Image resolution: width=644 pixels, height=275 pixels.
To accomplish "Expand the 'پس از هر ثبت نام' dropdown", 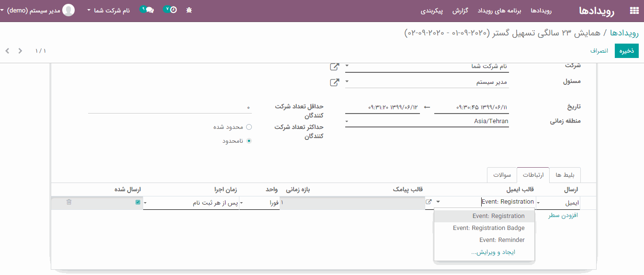I will click(192, 203).
